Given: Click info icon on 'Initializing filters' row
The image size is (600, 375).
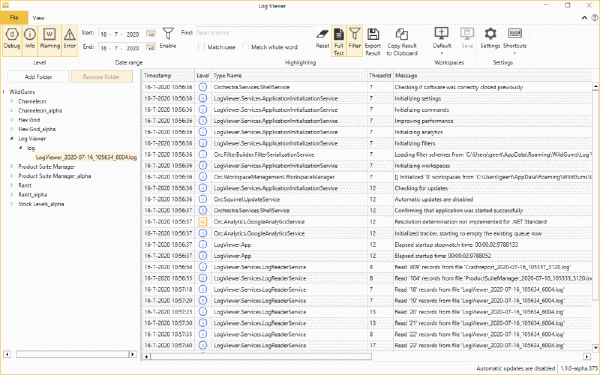Looking at the screenshot, I should click(x=203, y=143).
